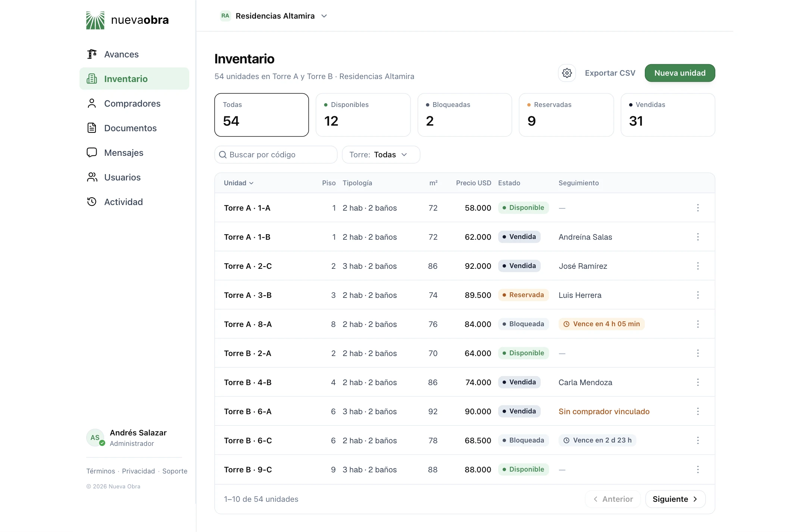Select the Inventario sidebar item
This screenshot has width=806, height=532.
[134, 79]
